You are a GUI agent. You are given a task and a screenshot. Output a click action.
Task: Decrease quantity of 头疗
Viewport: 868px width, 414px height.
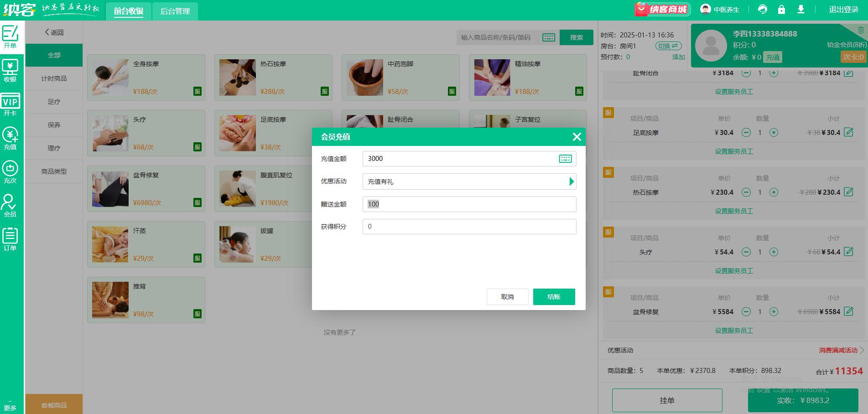746,252
